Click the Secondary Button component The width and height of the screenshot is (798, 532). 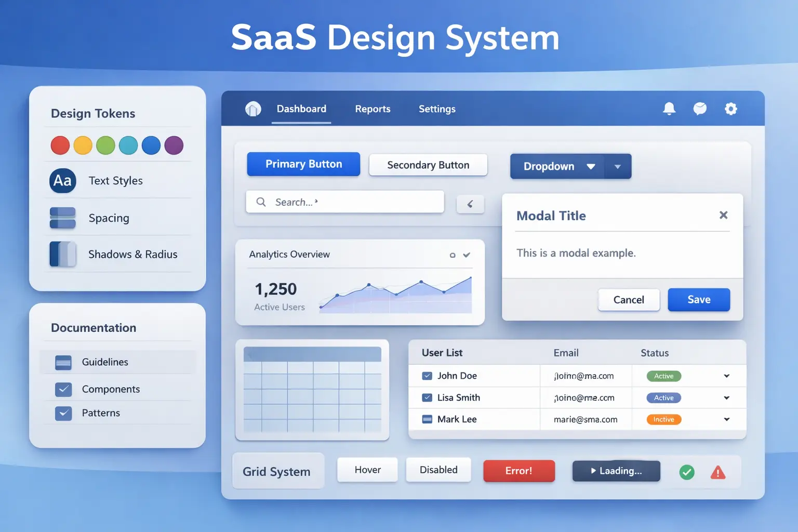428,165
